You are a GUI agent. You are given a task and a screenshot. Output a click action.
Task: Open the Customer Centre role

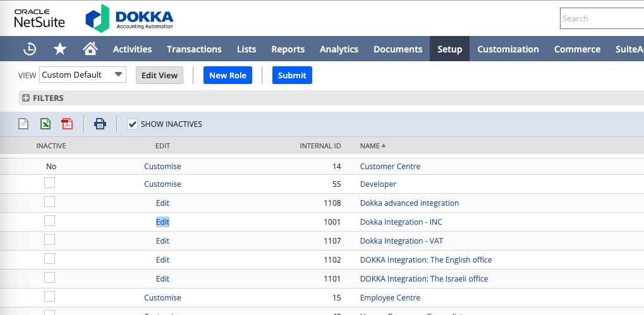pos(390,167)
